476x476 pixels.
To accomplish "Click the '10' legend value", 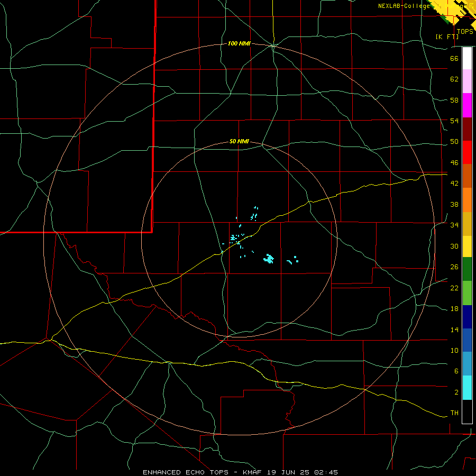I will pyautogui.click(x=454, y=351).
